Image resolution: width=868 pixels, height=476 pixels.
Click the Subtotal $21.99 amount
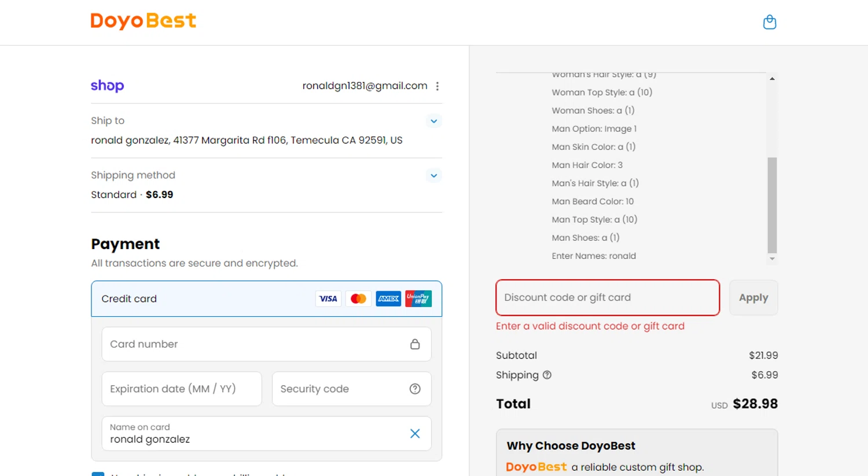[x=763, y=356]
